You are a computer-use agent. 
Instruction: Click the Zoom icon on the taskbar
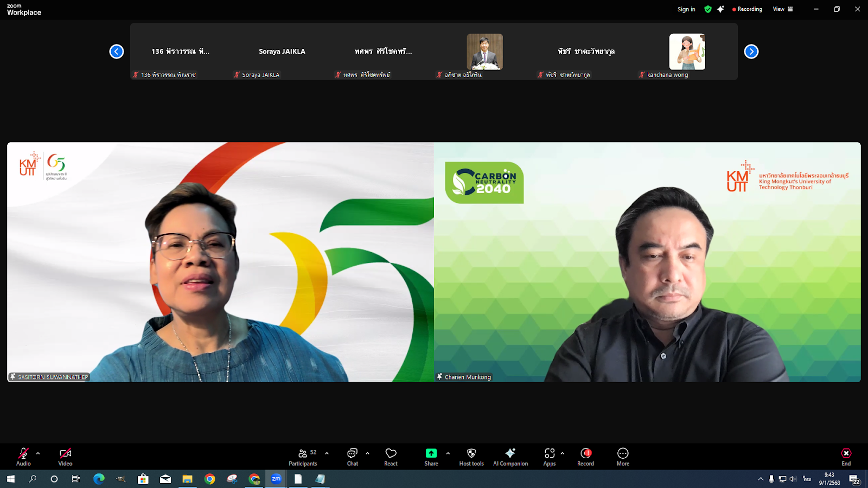click(x=276, y=479)
